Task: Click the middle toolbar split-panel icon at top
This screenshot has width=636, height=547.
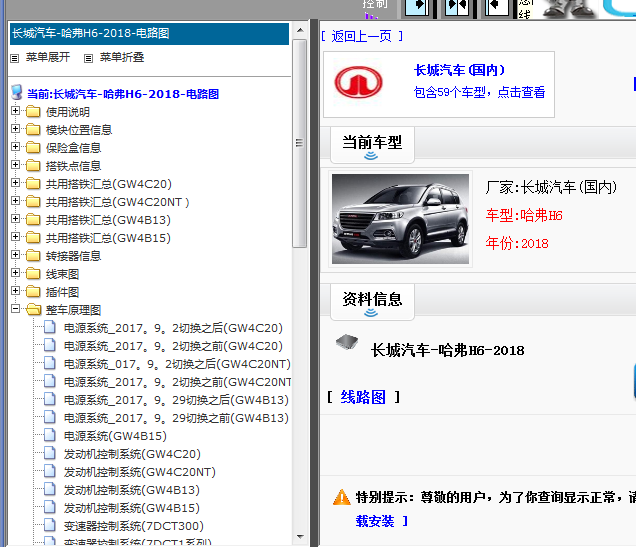Action: (457, 8)
